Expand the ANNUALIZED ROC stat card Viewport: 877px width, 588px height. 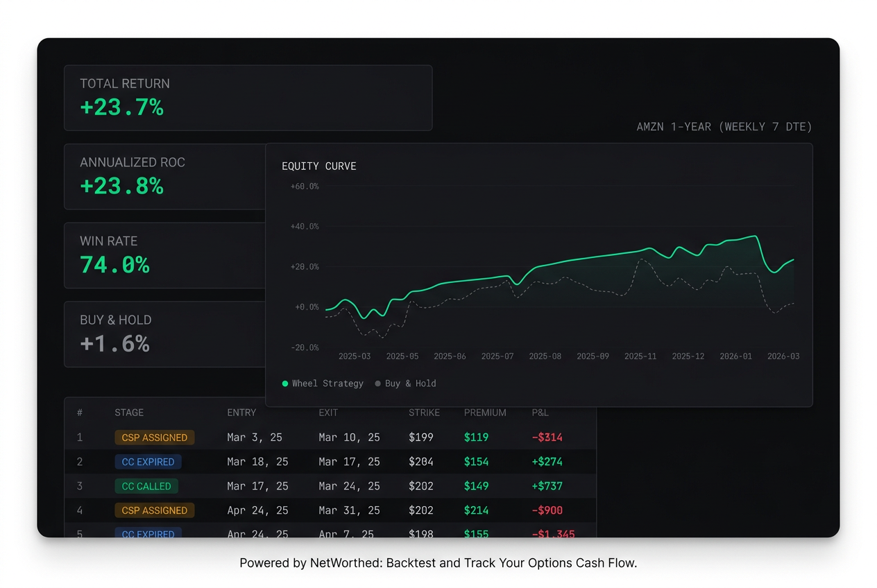(x=164, y=176)
